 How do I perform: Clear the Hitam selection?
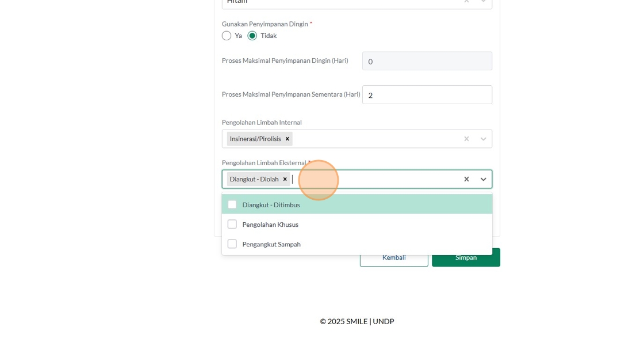pyautogui.click(x=466, y=2)
